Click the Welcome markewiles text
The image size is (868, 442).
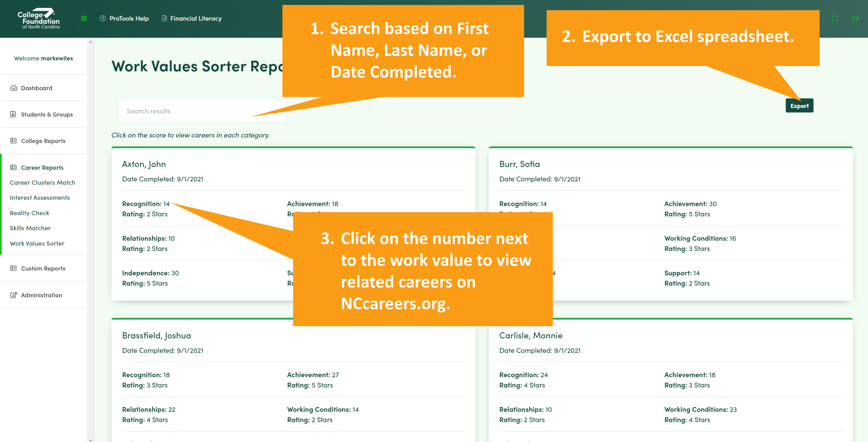pyautogui.click(x=43, y=58)
